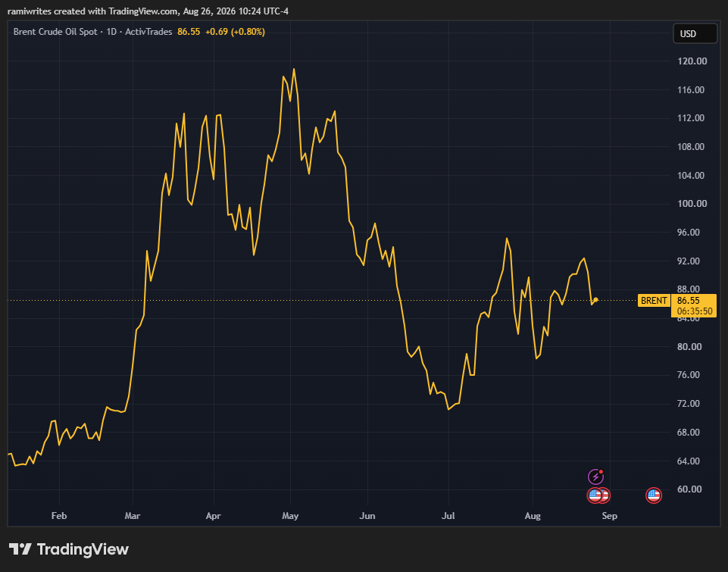728x572 pixels.
Task: Click the 64.00 price axis label
Action: [x=689, y=461]
